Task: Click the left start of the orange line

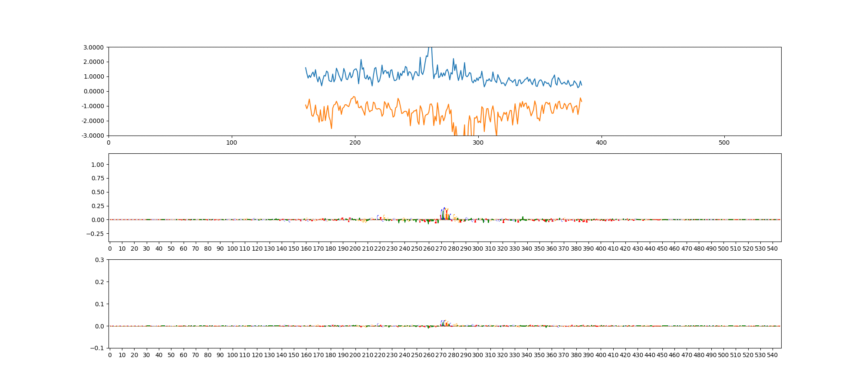Action: pos(306,105)
